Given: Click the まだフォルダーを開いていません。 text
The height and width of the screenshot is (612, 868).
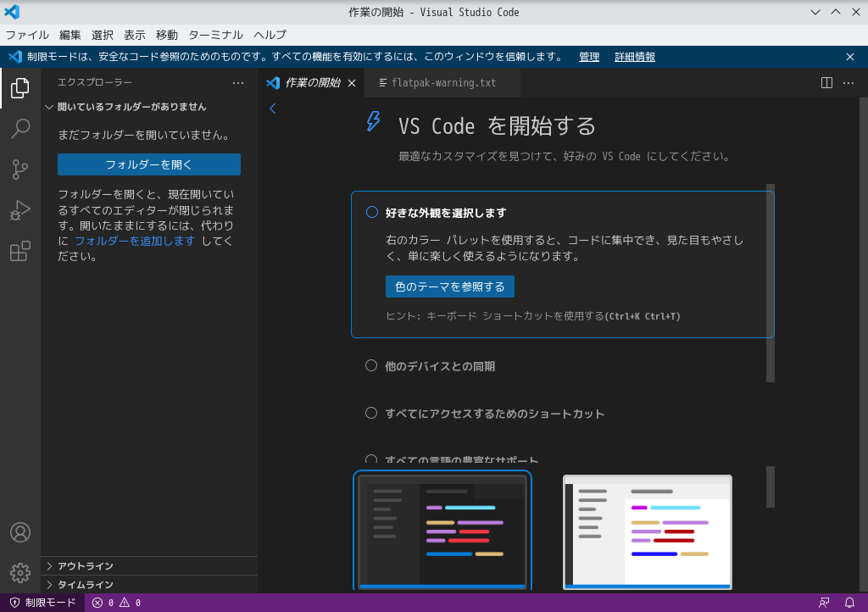Looking at the screenshot, I should click(x=144, y=135).
